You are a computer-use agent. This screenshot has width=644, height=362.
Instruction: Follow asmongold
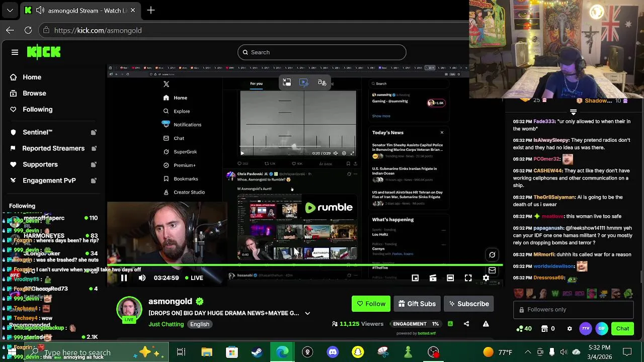371,304
